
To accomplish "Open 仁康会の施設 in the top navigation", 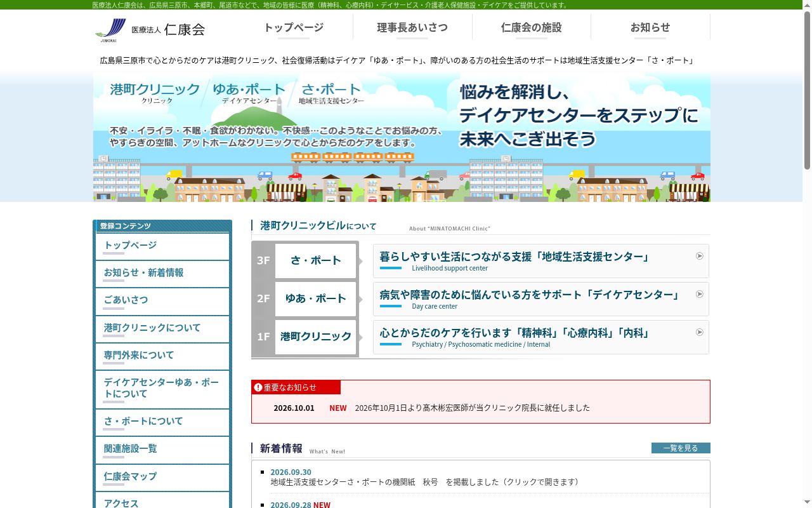I will tap(531, 27).
